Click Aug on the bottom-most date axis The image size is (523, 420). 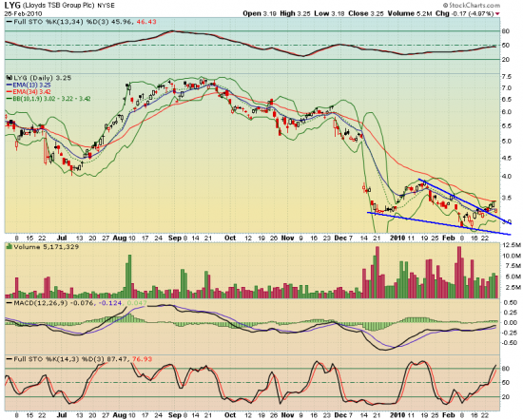click(x=120, y=415)
